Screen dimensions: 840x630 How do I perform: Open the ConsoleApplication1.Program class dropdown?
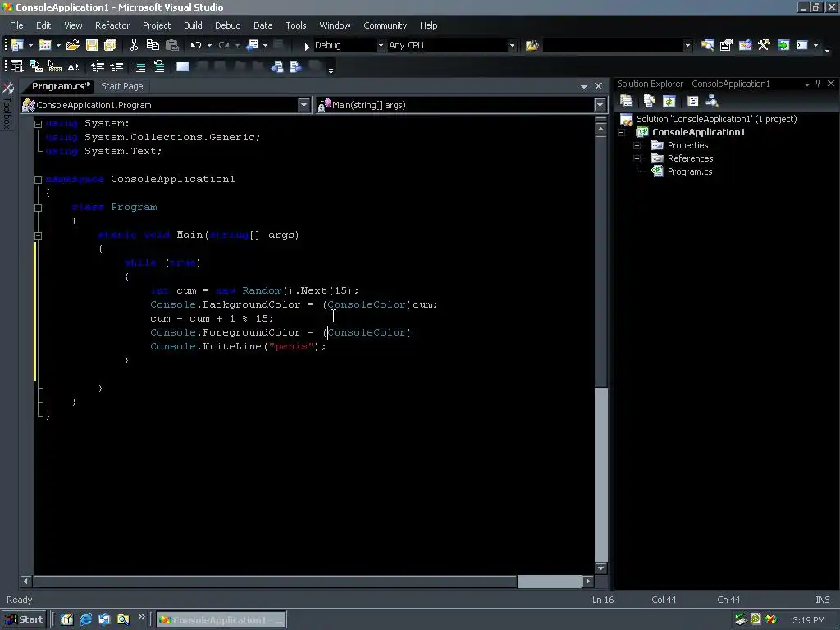coord(304,105)
